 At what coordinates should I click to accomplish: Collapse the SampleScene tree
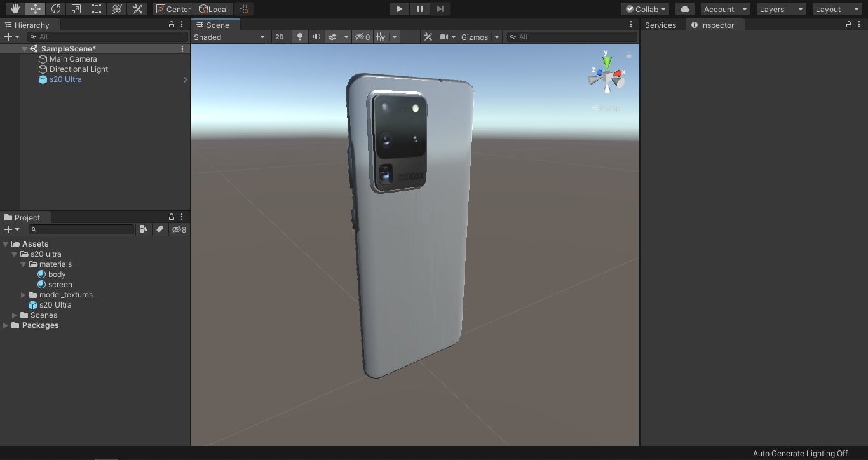[24, 49]
